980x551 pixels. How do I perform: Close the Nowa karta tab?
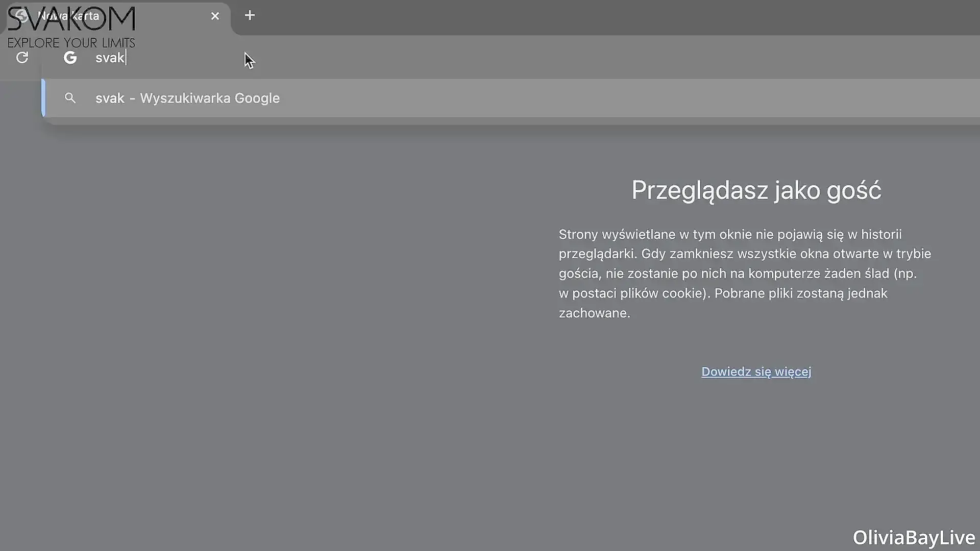pos(215,16)
